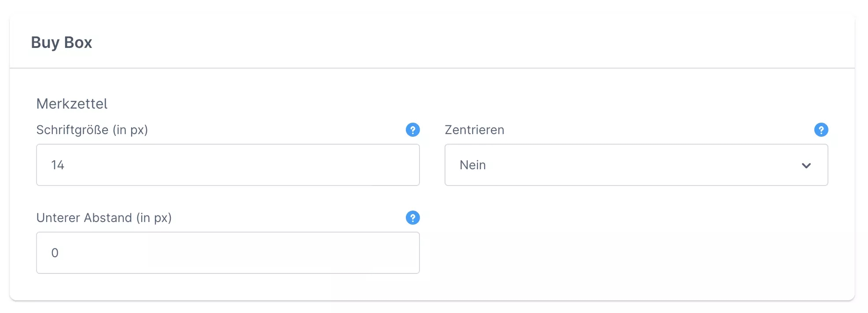Click the Zentrieren field label
This screenshot has height=313, width=868.
pyautogui.click(x=474, y=130)
